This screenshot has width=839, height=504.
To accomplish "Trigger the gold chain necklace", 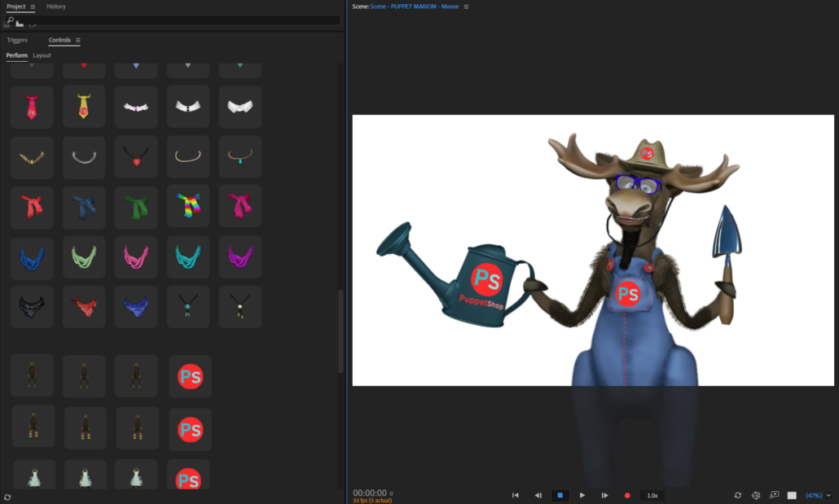I will [32, 157].
